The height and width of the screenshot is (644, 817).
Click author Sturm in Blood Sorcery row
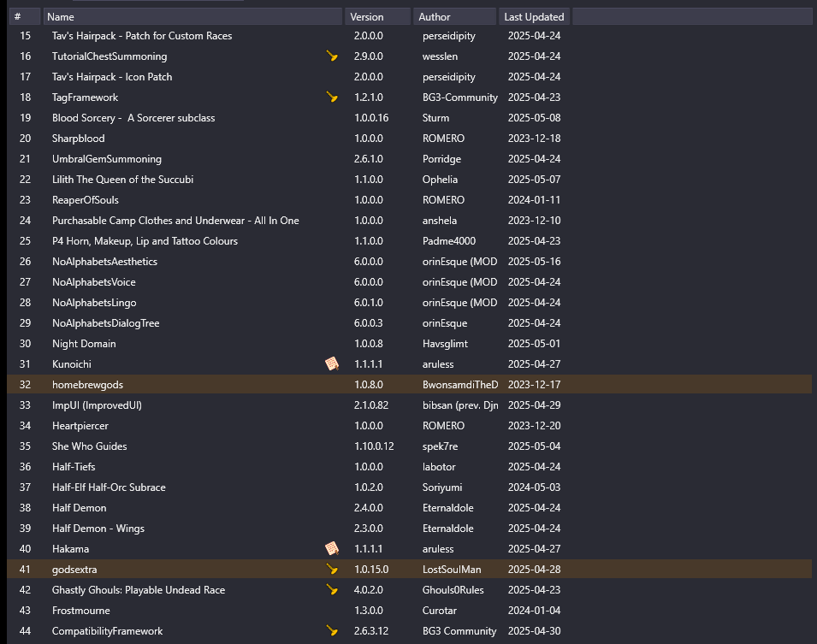tap(435, 118)
